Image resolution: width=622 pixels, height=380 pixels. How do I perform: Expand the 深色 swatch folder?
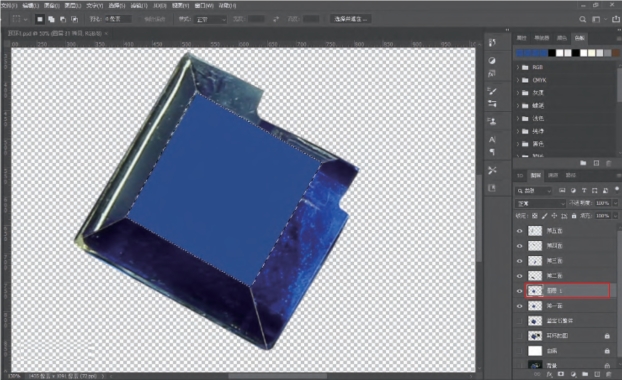(x=518, y=144)
